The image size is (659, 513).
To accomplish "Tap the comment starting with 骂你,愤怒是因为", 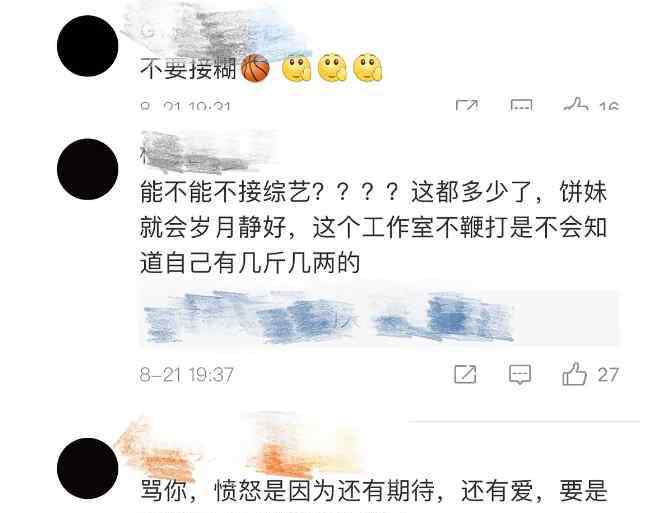I will point(374,491).
